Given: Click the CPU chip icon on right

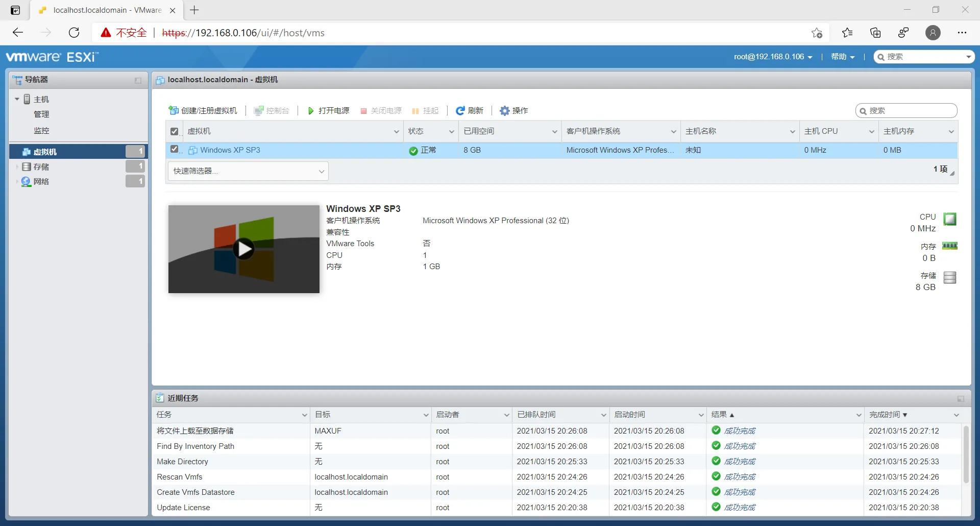Looking at the screenshot, I should pyautogui.click(x=950, y=219).
